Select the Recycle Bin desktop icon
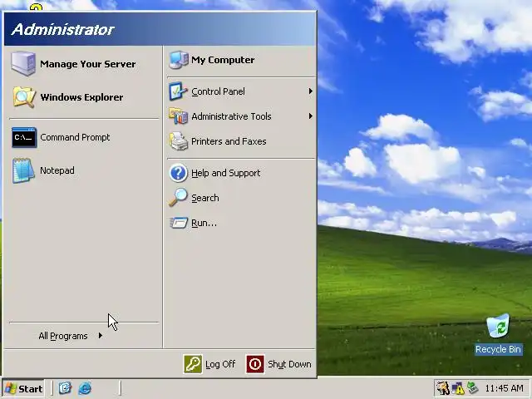This screenshot has height=399, width=532. [x=498, y=326]
